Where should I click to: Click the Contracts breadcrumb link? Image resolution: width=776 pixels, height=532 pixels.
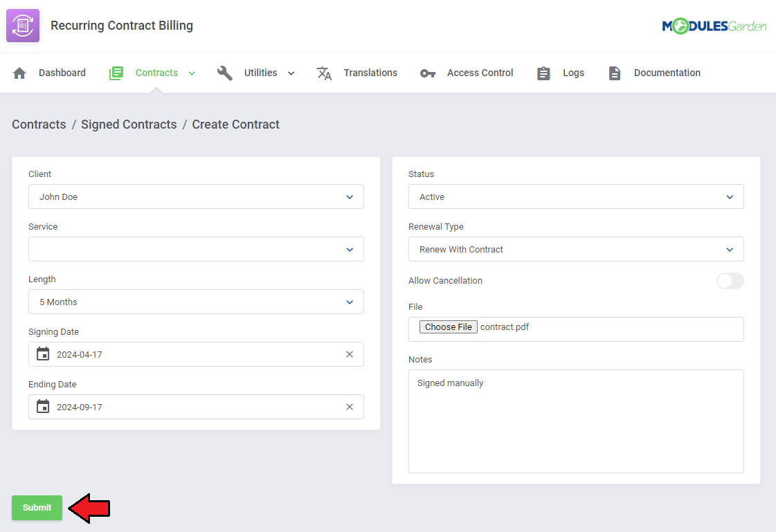click(39, 124)
